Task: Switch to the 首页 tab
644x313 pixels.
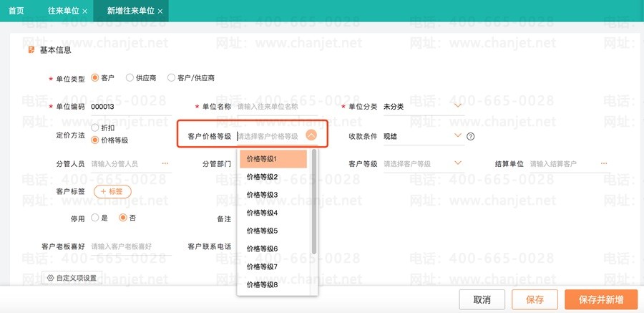Action: 16,11
